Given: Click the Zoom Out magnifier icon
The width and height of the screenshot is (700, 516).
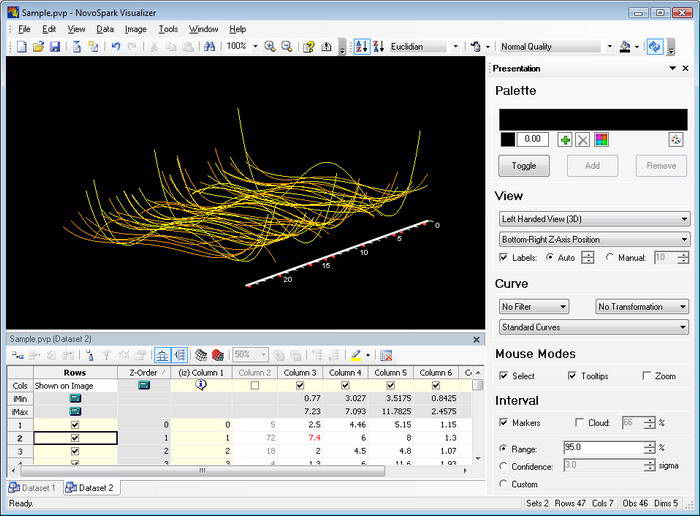Looking at the screenshot, I should pyautogui.click(x=287, y=46).
